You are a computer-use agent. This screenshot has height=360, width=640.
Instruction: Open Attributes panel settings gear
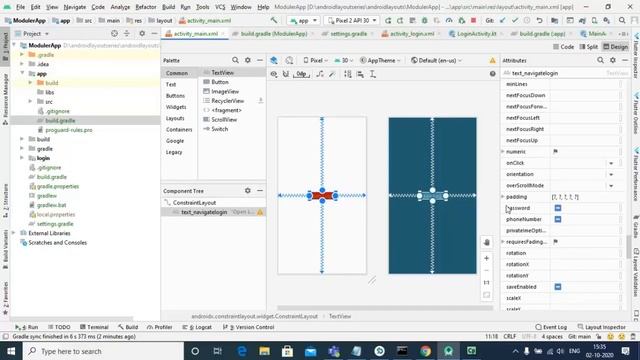(x=613, y=60)
